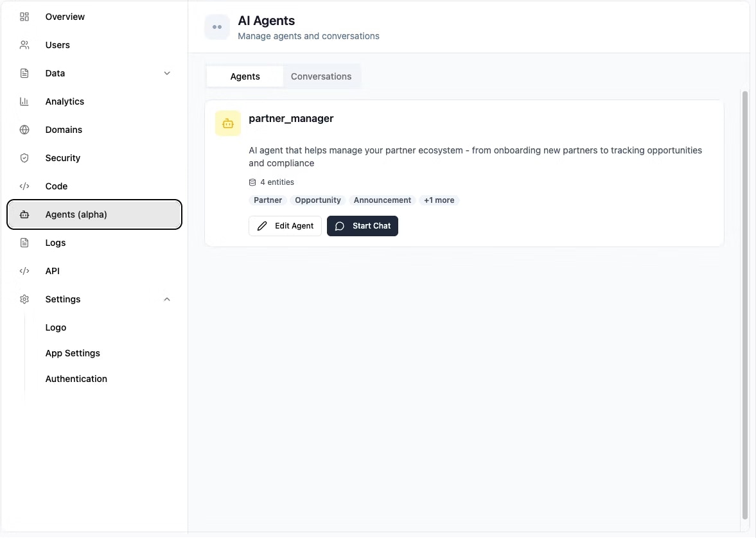Image resolution: width=756 pixels, height=538 pixels.
Task: Click the Edit Agent button
Action: (285, 225)
